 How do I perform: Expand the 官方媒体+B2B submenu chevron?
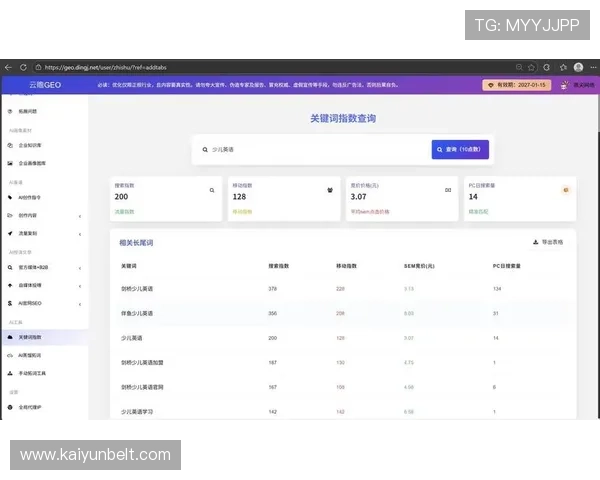(80, 268)
